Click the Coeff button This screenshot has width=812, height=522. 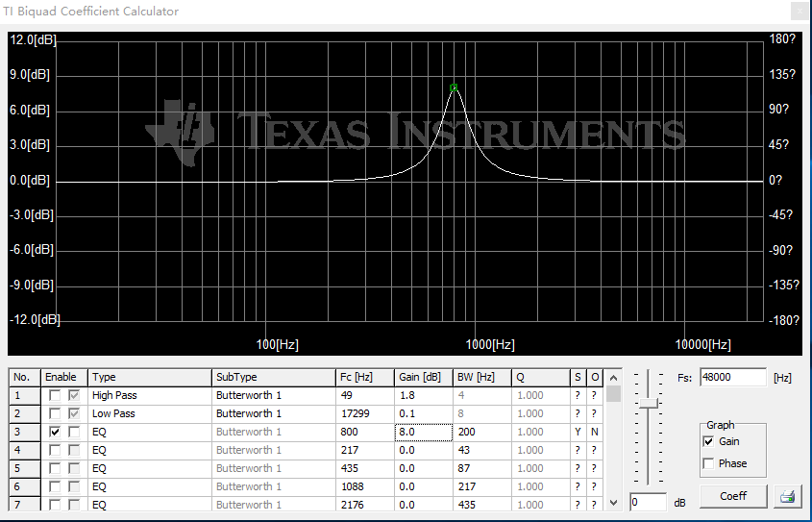[733, 497]
